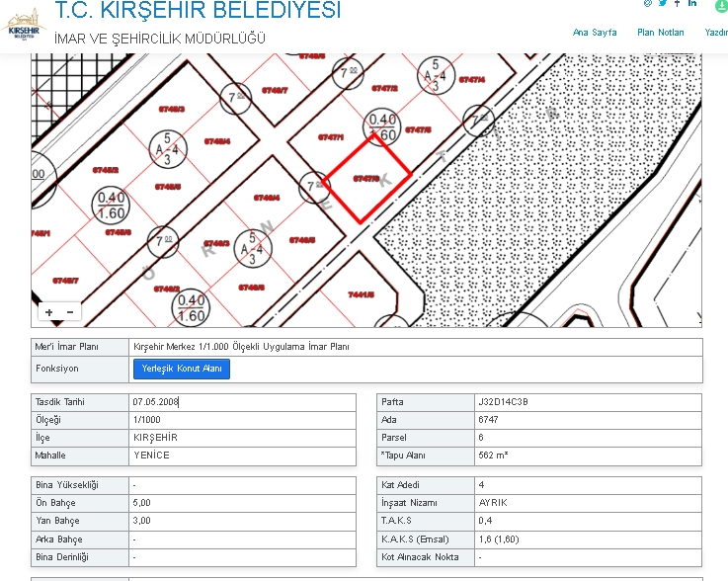
Task: Open the LinkedIn social media icon
Action: (692, 4)
